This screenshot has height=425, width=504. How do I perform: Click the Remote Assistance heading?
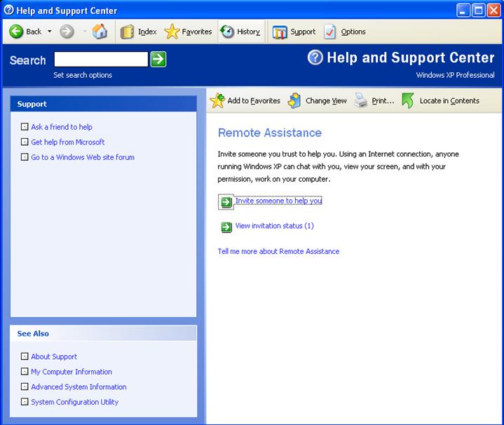[270, 133]
